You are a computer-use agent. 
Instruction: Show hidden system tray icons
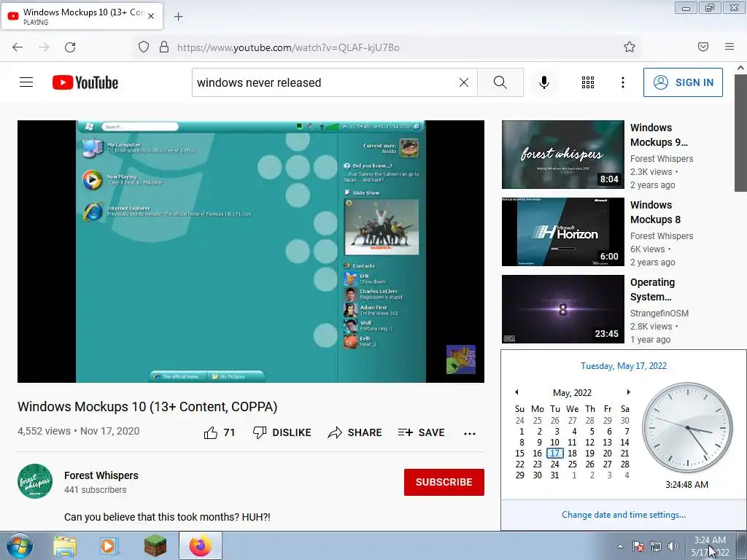coord(620,546)
